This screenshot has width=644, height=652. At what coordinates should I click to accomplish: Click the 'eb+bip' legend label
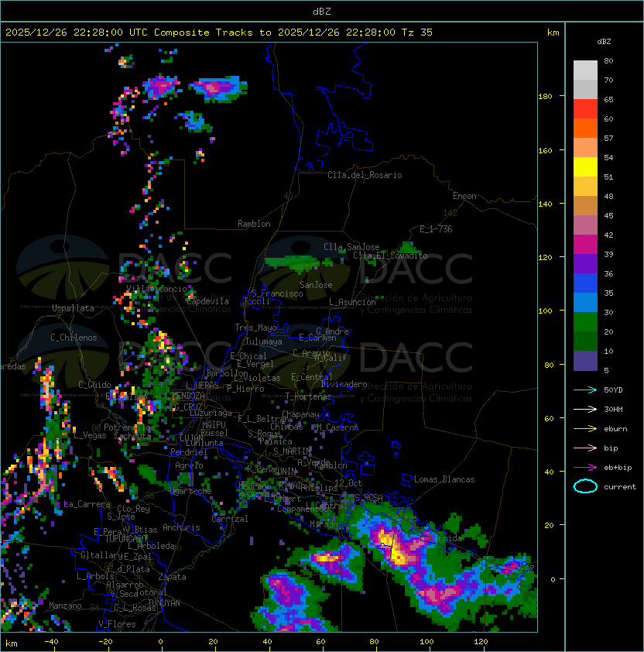(x=618, y=468)
